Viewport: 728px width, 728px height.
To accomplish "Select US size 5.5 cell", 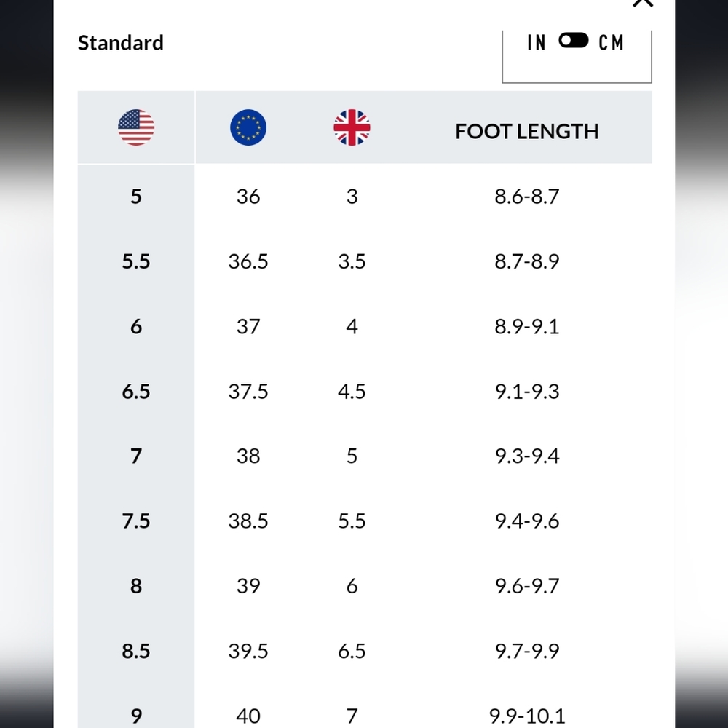I will [x=136, y=261].
